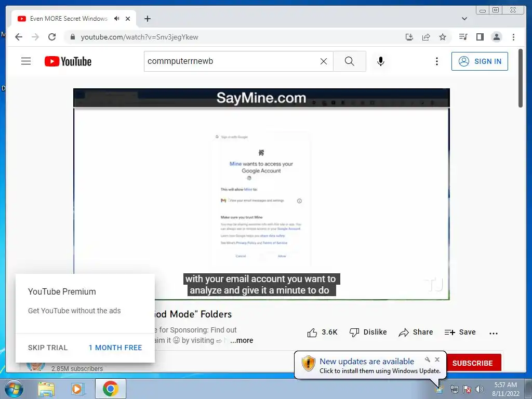Click the SIGN IN button
This screenshot has width=532, height=399.
[480, 61]
